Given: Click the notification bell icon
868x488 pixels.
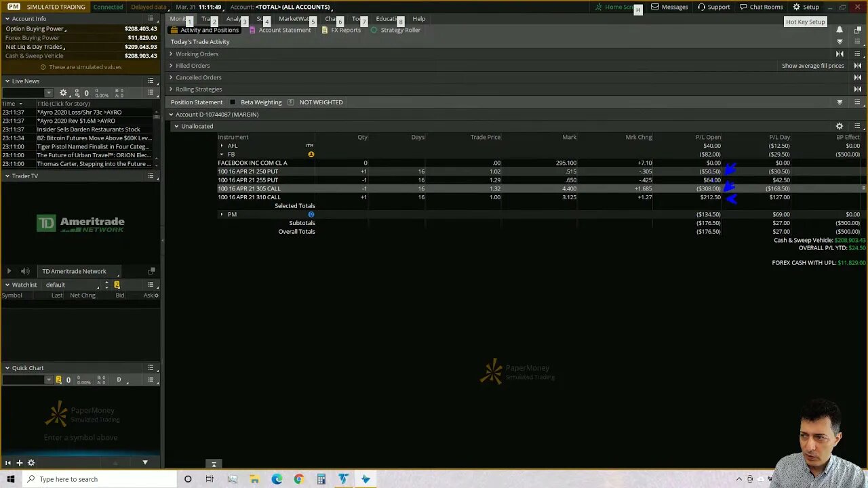Looking at the screenshot, I should (840, 30).
